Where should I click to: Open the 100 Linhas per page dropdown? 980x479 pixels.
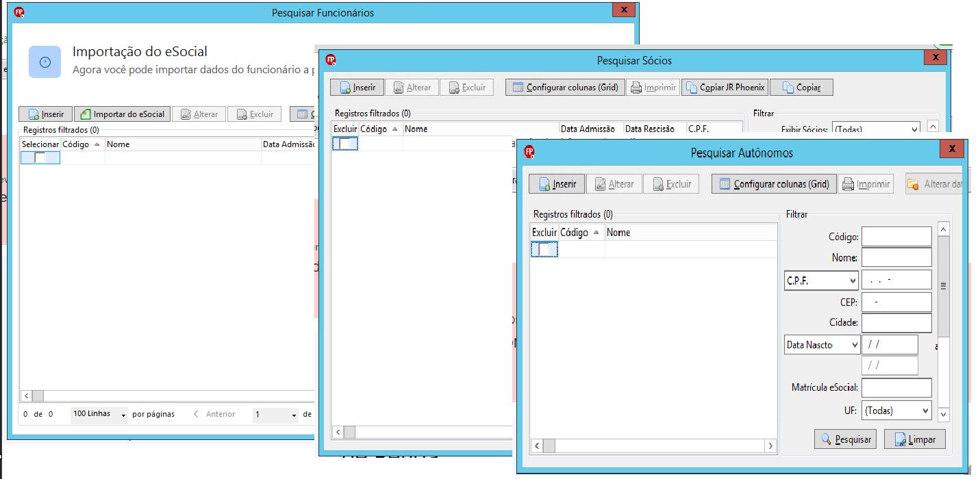[99, 415]
